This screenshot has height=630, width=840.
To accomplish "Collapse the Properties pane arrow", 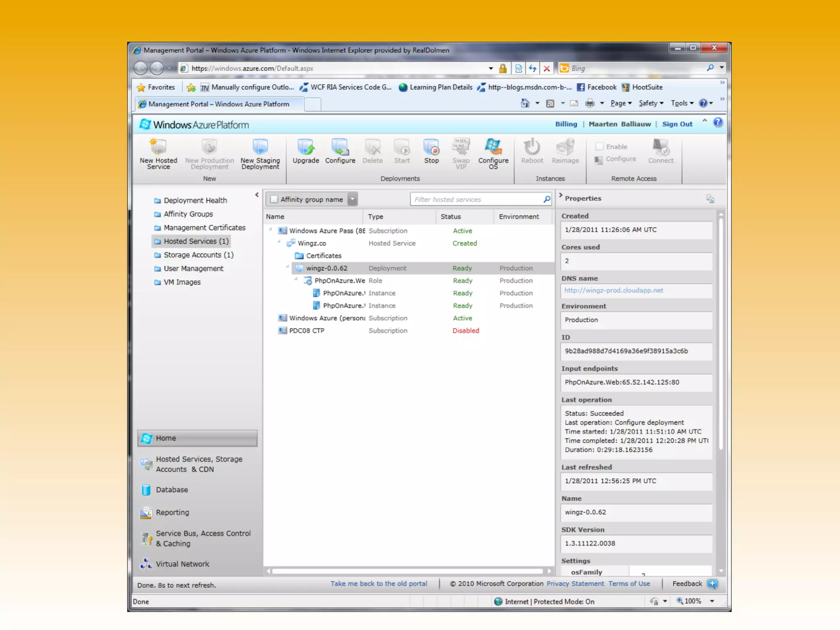I will click(x=560, y=195).
